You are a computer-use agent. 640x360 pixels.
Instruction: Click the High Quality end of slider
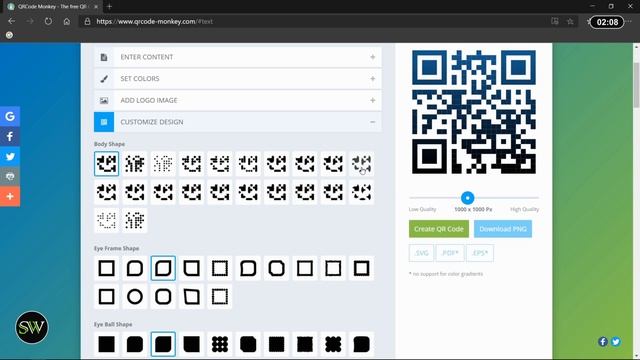[524, 209]
